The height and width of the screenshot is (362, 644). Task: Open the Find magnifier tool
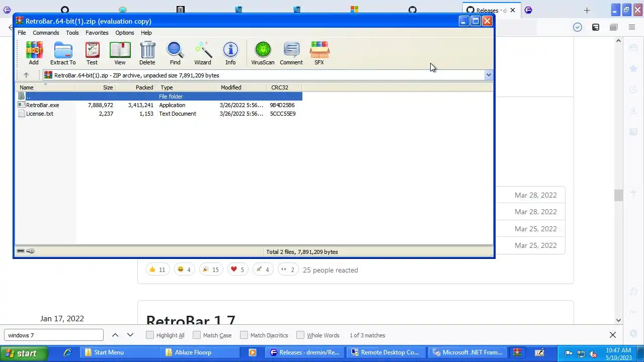click(175, 53)
